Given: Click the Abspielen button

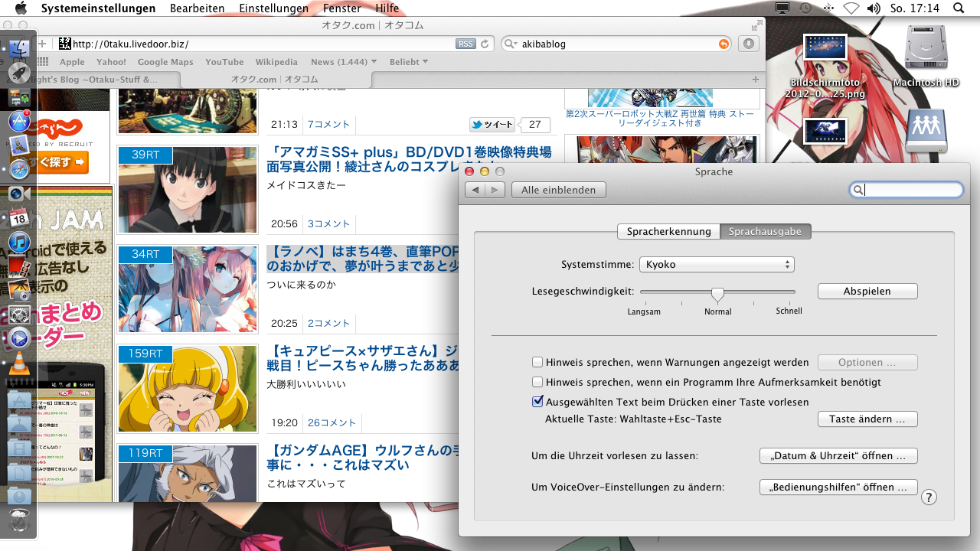Looking at the screenshot, I should tap(867, 292).
